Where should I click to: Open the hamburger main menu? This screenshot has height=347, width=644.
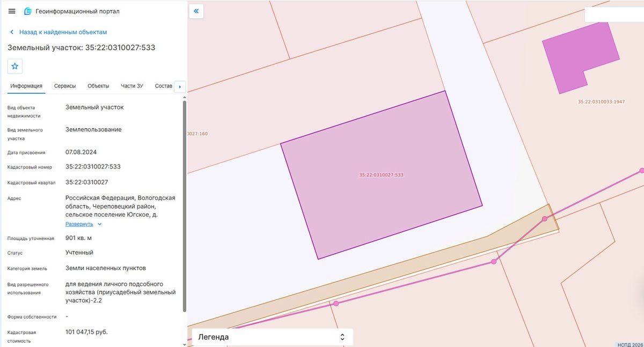[12, 11]
